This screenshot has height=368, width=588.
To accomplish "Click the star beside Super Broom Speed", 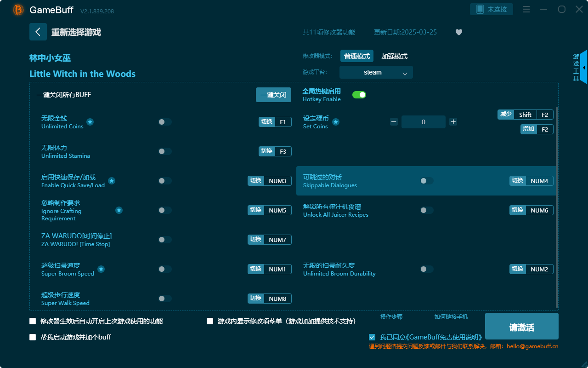I will [101, 269].
